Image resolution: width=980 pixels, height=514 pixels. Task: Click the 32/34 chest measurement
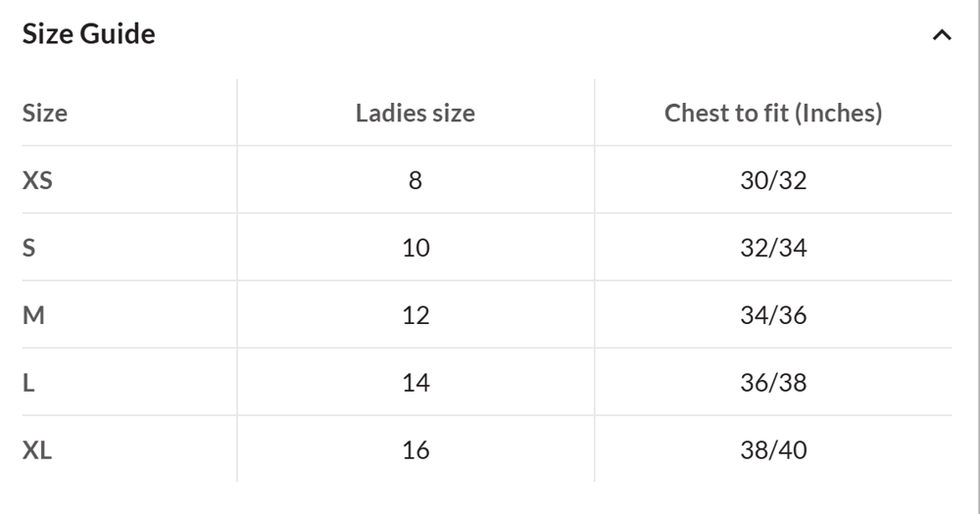coord(773,248)
